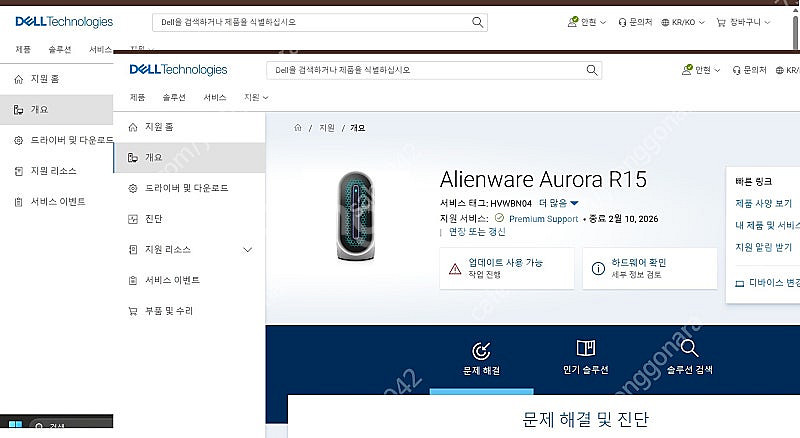Click the search magnifier icon in the front window
This screenshot has height=438, width=800.
click(x=592, y=70)
